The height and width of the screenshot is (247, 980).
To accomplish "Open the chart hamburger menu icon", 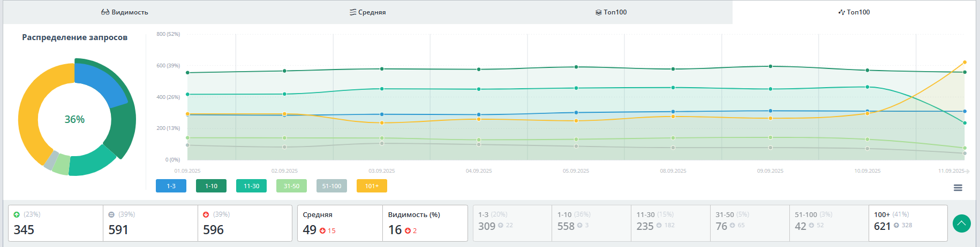I will (x=958, y=188).
